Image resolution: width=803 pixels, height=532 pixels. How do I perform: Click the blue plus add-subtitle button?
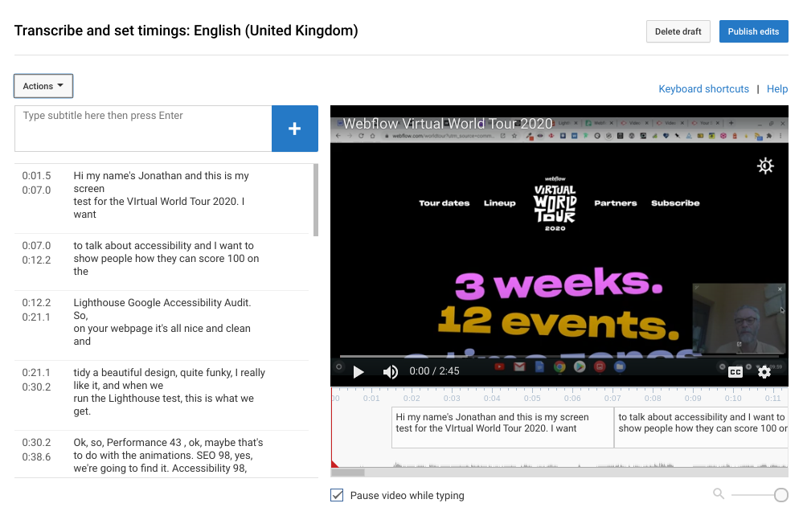(x=294, y=129)
